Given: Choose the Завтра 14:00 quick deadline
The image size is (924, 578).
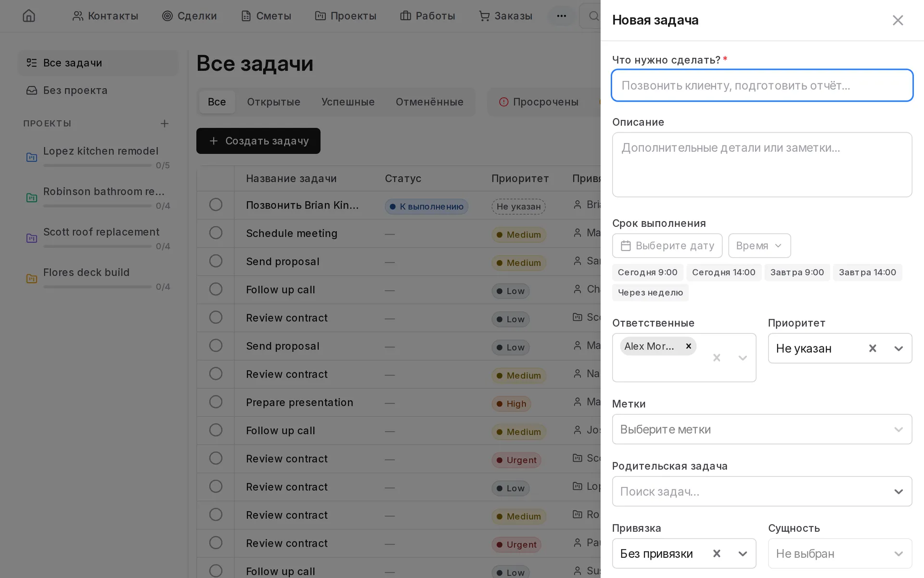Looking at the screenshot, I should [x=867, y=273].
